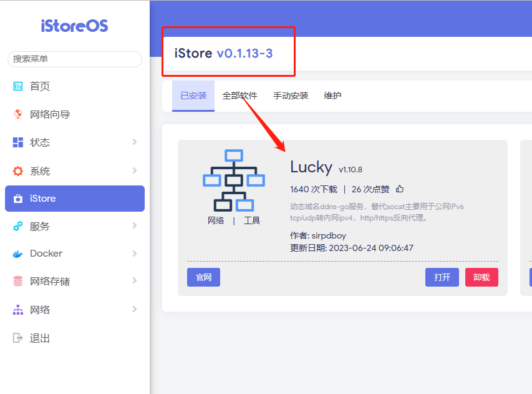
Task: Click Lucky's description text about ddns-go
Action: tap(377, 212)
